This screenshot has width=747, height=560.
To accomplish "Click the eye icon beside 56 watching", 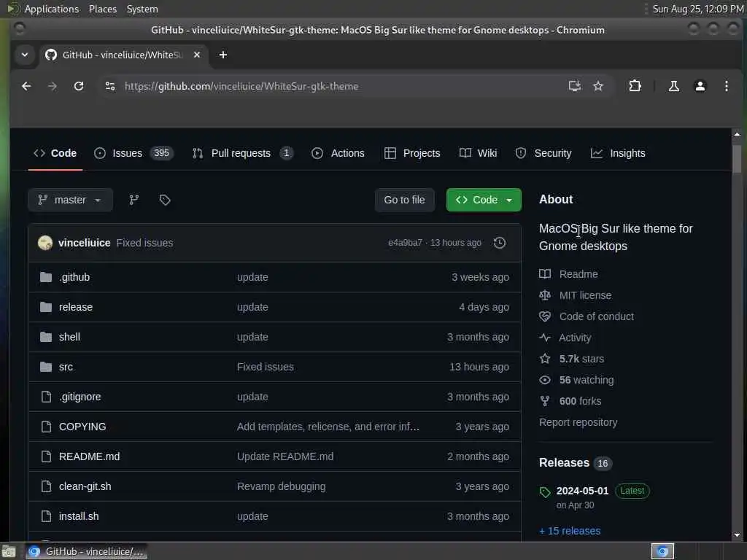I will 544,380.
